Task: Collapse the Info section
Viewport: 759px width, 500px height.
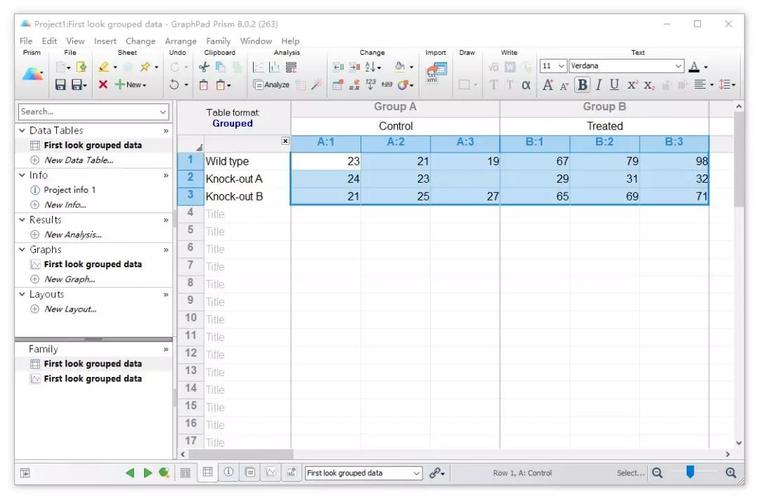Action: point(22,175)
